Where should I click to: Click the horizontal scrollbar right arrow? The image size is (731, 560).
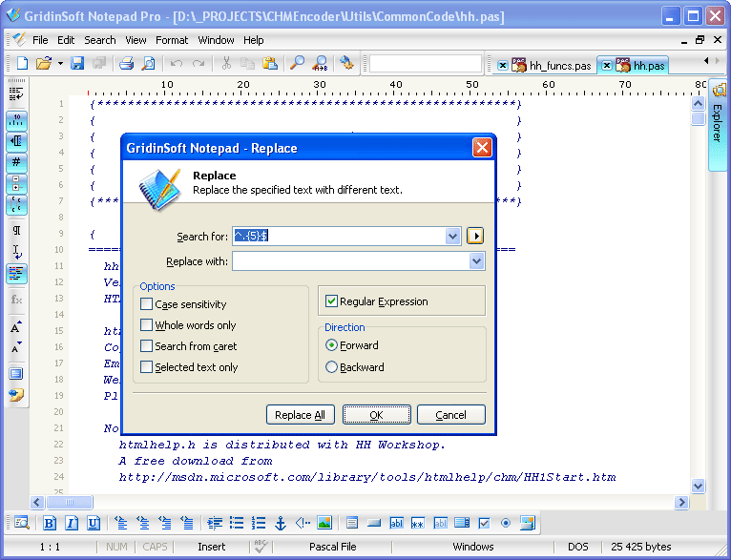681,502
